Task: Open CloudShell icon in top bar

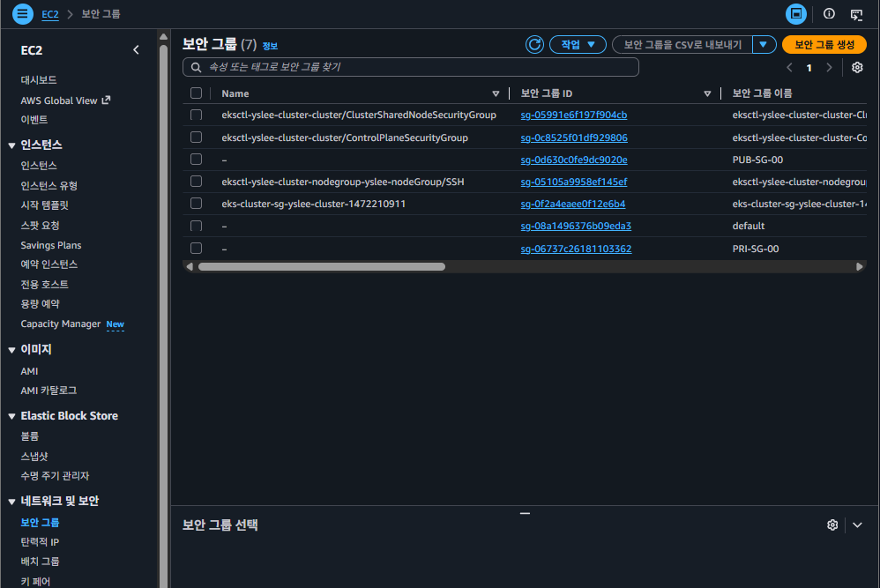Action: [796, 14]
